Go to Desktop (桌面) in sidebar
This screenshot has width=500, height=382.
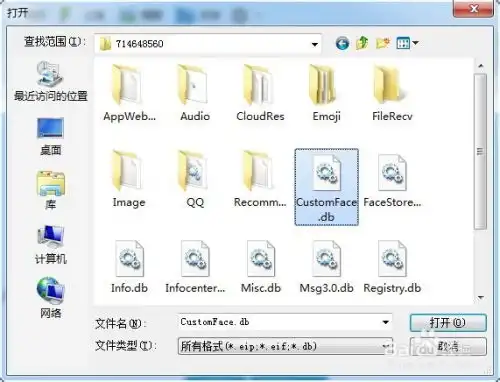point(50,136)
